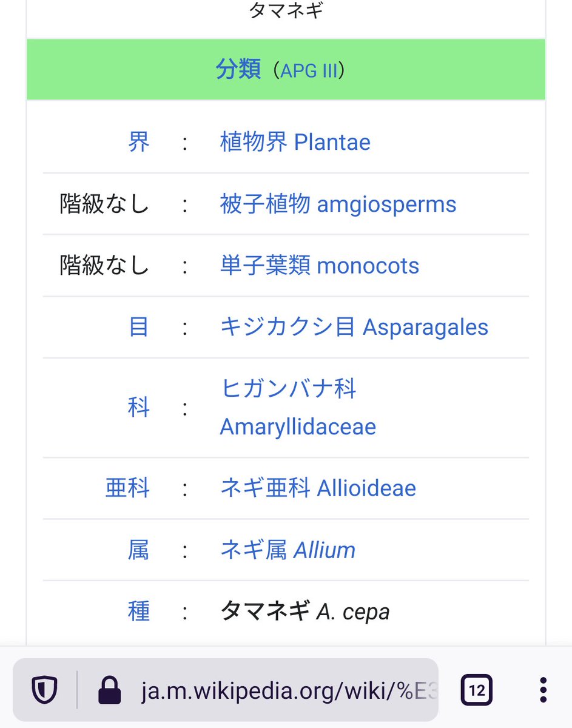Open the 単子葉類 monocots link
The height and width of the screenshot is (728, 572).
pyautogui.click(x=319, y=266)
